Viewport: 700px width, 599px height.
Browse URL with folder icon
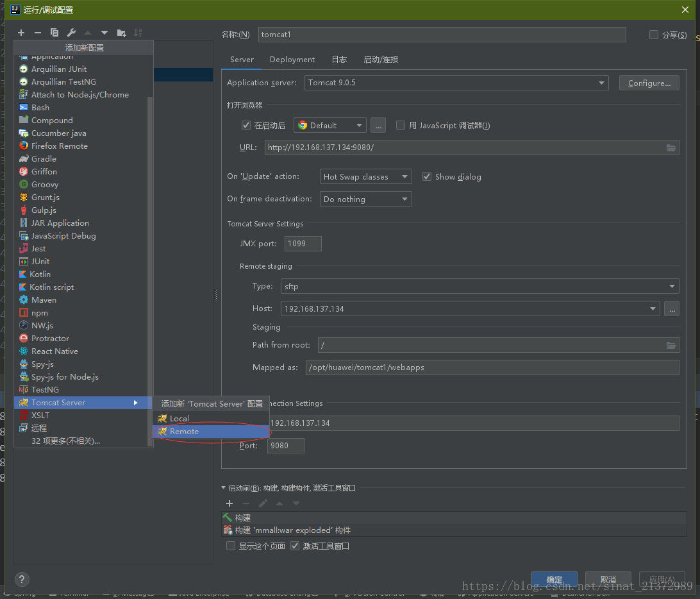pyautogui.click(x=671, y=148)
